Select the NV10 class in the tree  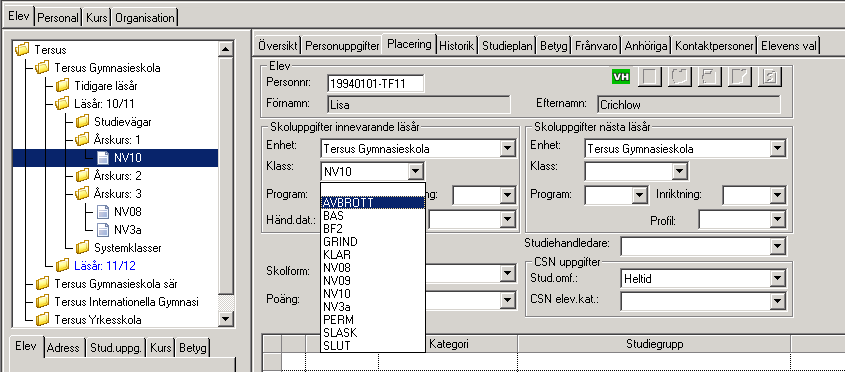128,158
